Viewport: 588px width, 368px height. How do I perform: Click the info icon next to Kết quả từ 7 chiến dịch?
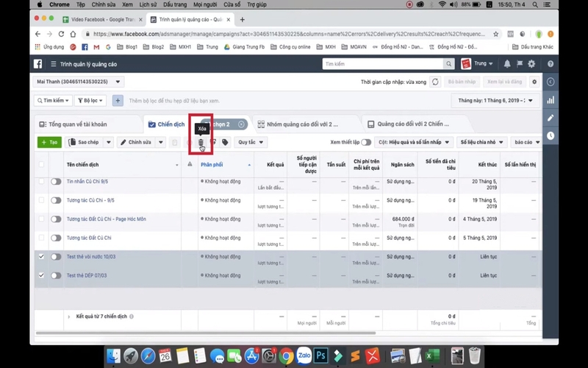click(132, 316)
